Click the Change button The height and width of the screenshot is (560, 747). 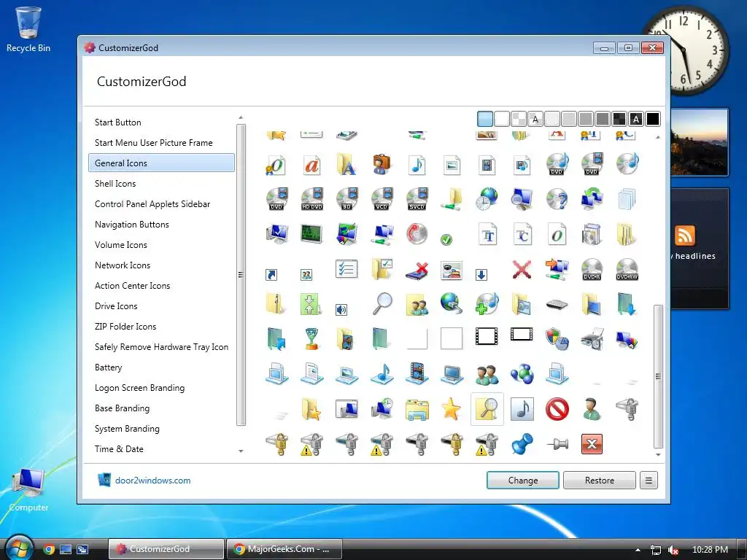(x=522, y=481)
